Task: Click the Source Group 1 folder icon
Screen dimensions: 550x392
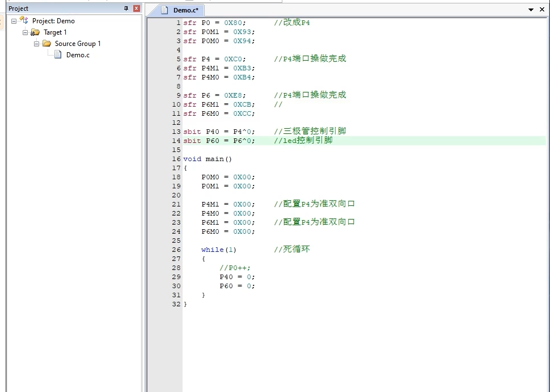Action: 46,44
